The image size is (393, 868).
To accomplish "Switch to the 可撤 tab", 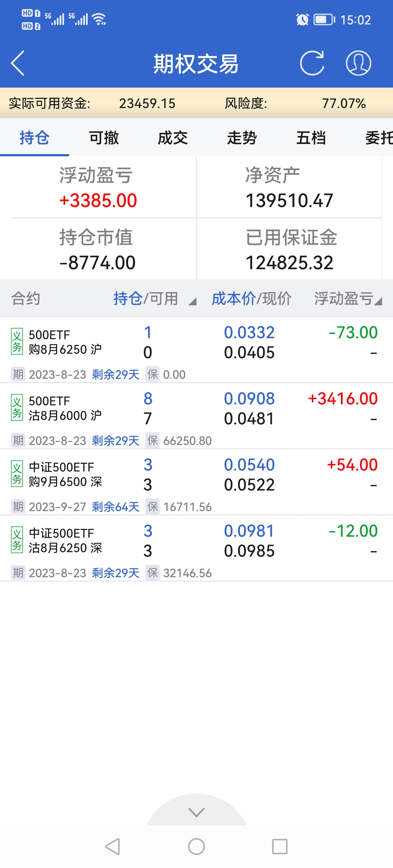I will (104, 138).
